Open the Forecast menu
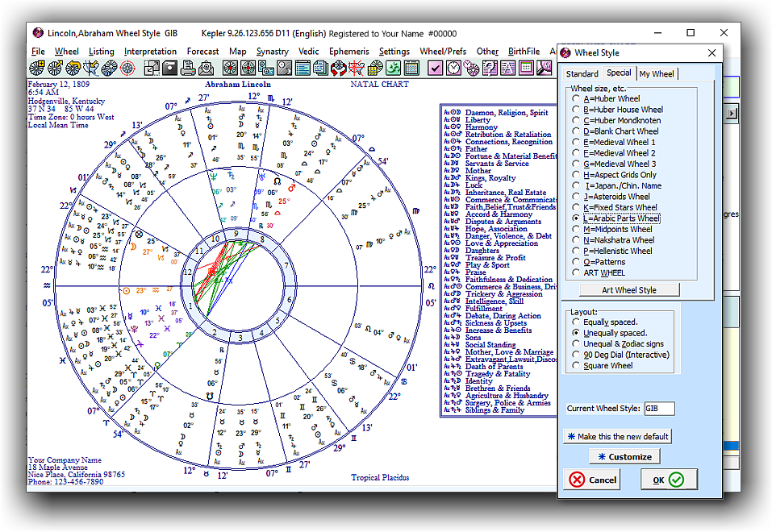The width and height of the screenshot is (772, 532). pos(202,52)
